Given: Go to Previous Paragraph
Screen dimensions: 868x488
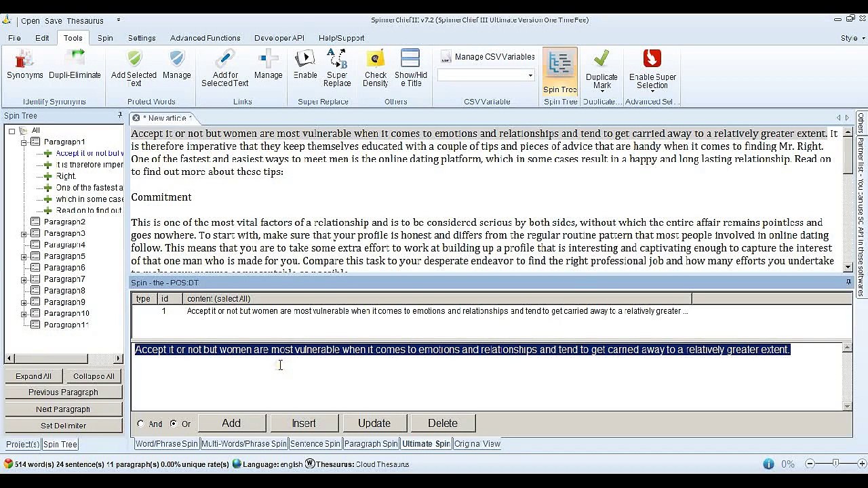Looking at the screenshot, I should click(x=63, y=392).
